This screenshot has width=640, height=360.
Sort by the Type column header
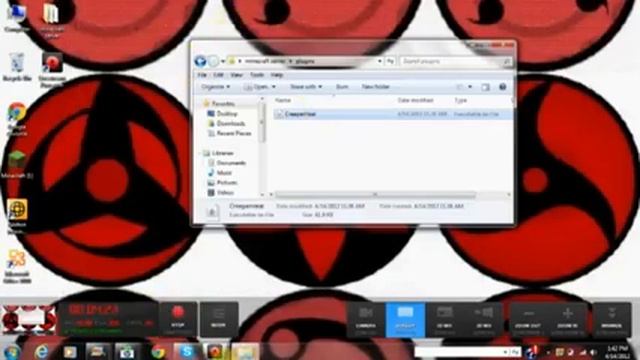coord(460,100)
